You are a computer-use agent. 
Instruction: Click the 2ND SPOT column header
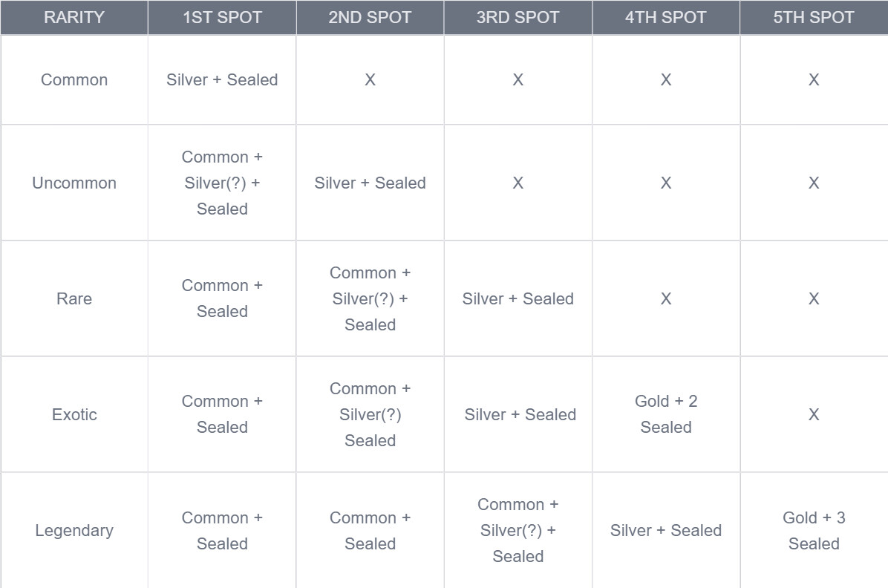click(x=370, y=18)
